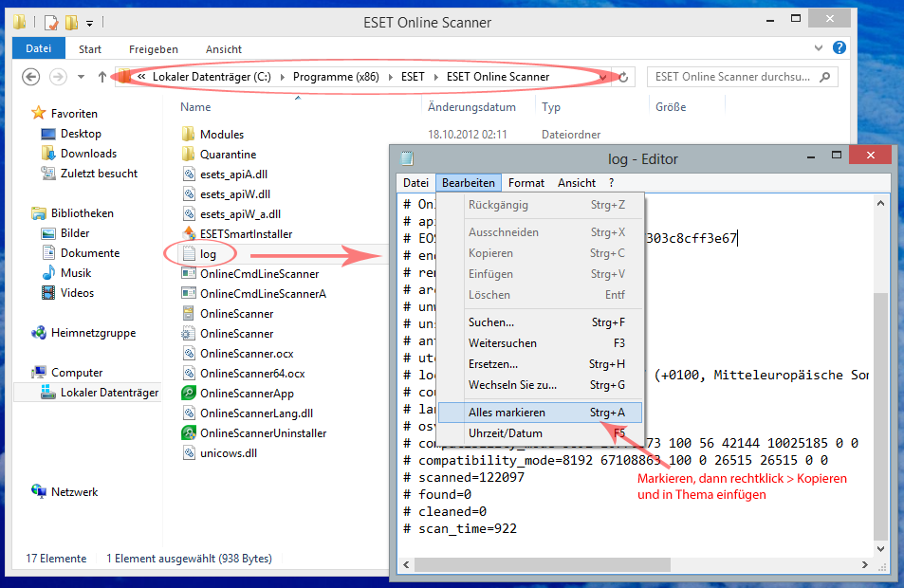Choose Alles markieren from Bearbeiten menu
Image resolution: width=904 pixels, height=588 pixels.
click(x=540, y=413)
